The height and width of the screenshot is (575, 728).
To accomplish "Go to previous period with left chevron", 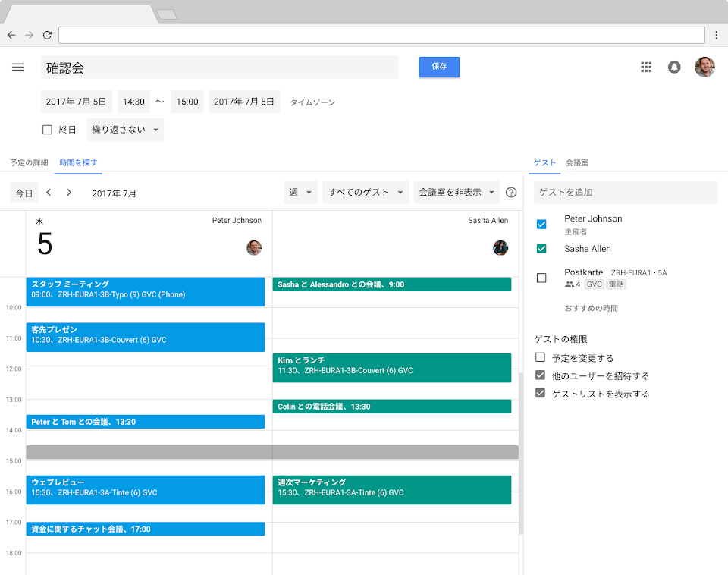I will (49, 192).
